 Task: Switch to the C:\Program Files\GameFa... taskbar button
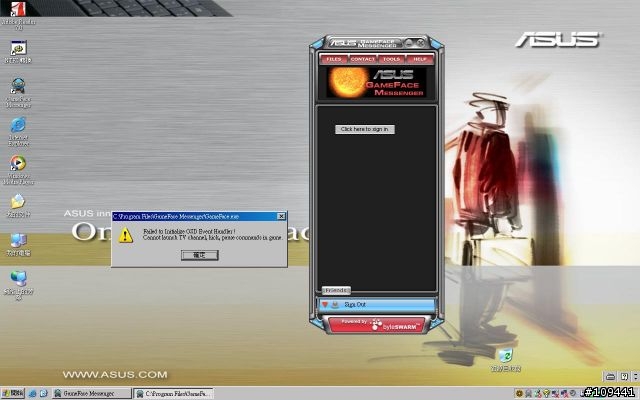174,393
